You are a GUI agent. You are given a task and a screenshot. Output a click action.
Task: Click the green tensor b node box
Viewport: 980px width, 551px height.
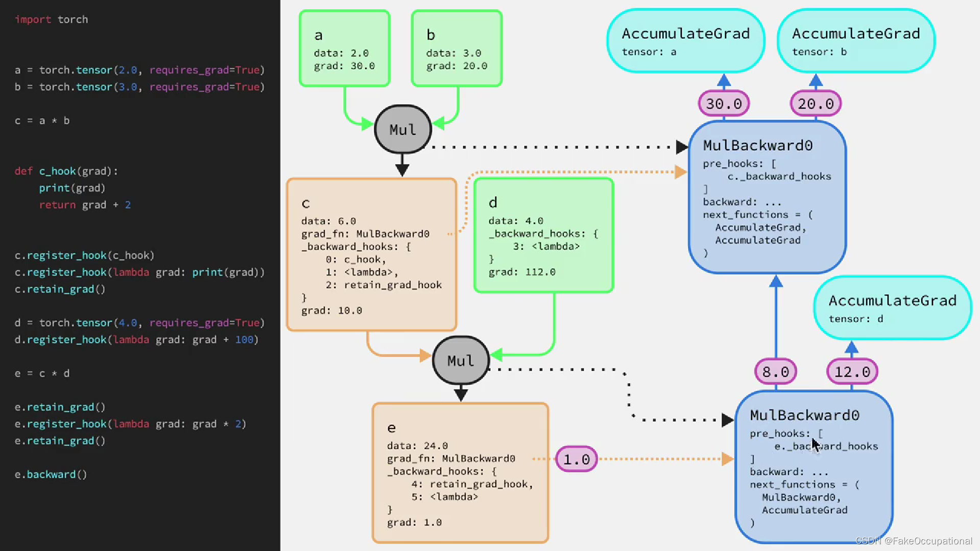pos(457,49)
